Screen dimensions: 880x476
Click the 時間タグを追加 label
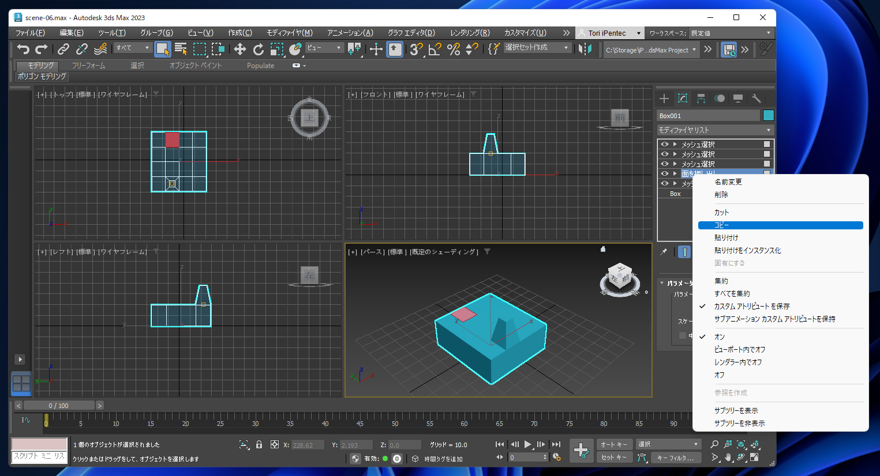(443, 459)
